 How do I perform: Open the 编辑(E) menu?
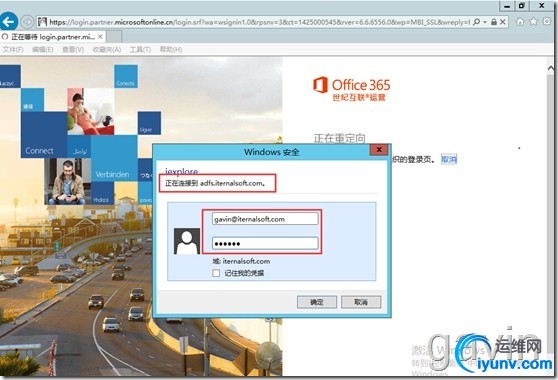42,49
